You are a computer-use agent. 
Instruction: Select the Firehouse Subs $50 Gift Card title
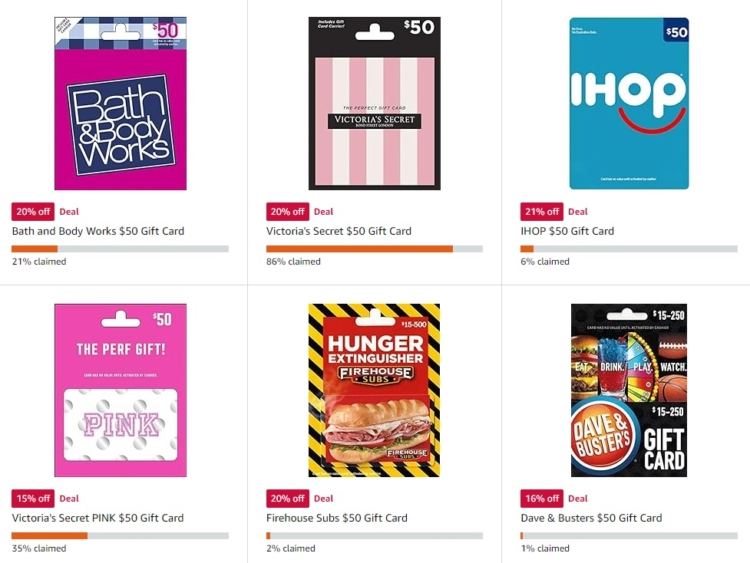[x=337, y=518]
